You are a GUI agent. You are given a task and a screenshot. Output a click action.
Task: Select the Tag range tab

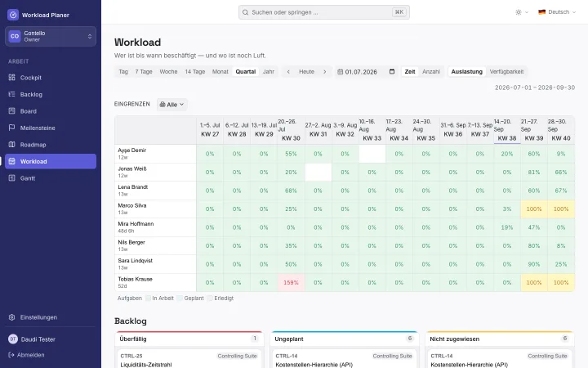123,72
